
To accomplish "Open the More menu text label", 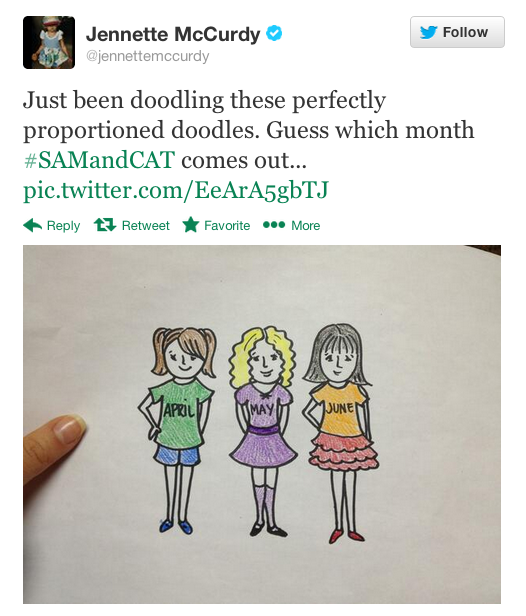I will point(306,226).
